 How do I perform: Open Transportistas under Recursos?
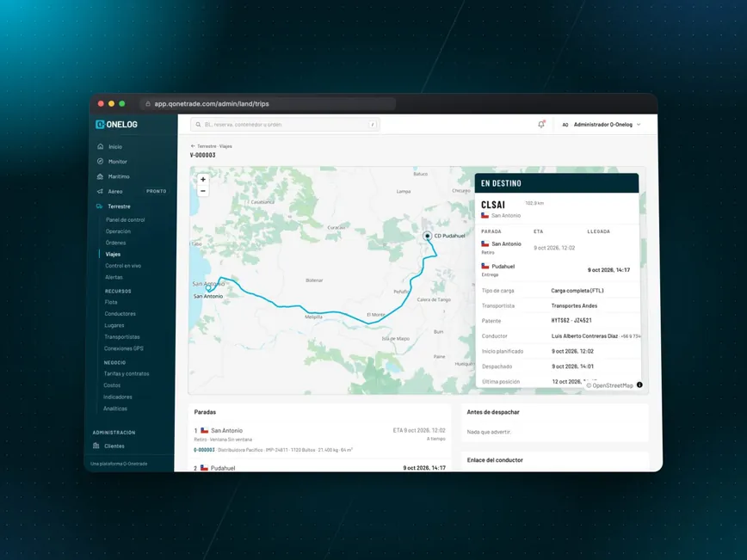tap(122, 336)
